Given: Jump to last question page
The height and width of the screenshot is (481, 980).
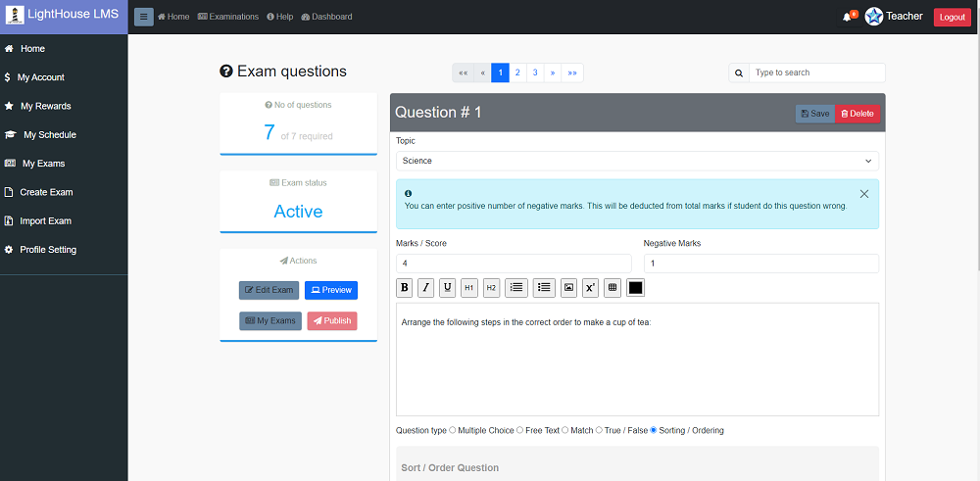Looking at the screenshot, I should (x=572, y=72).
